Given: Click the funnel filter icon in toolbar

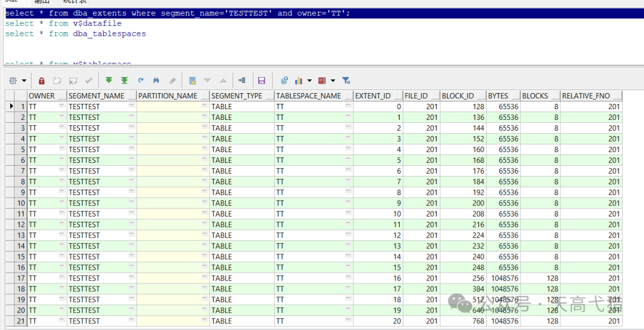Looking at the screenshot, I should coord(346,81).
